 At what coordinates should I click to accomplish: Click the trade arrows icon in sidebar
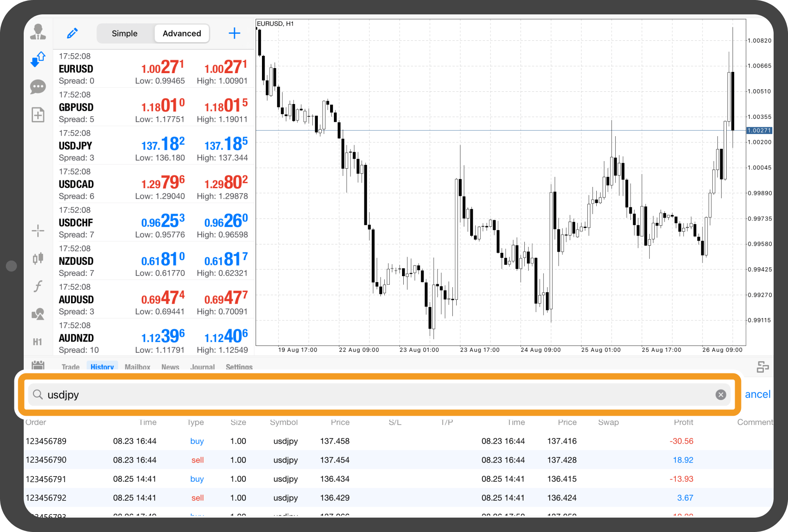[x=38, y=59]
